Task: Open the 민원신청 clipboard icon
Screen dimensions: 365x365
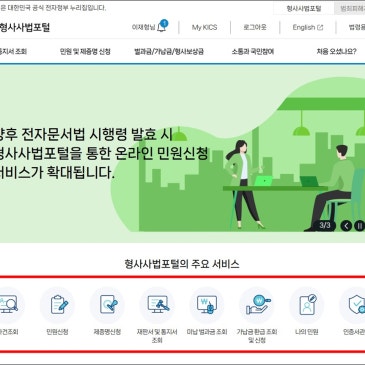Action: 58,305
